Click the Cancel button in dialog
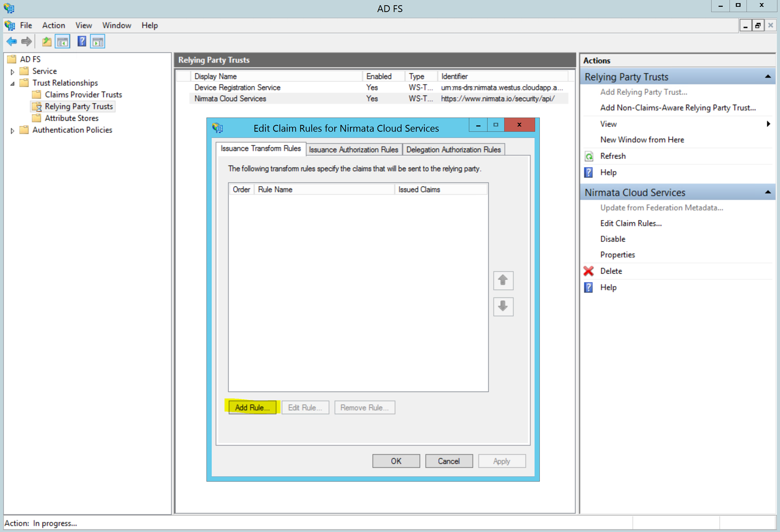 [x=449, y=461]
